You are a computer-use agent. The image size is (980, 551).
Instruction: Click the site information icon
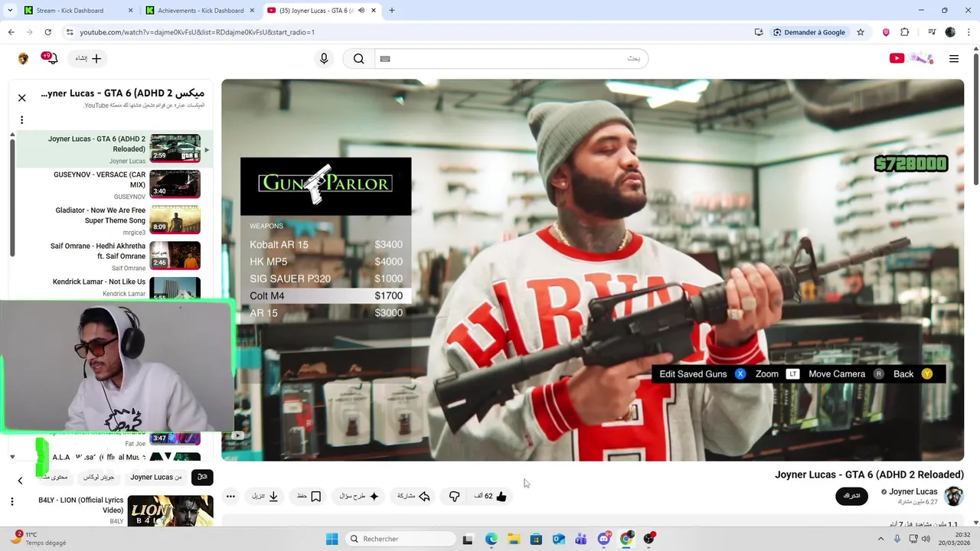69,32
